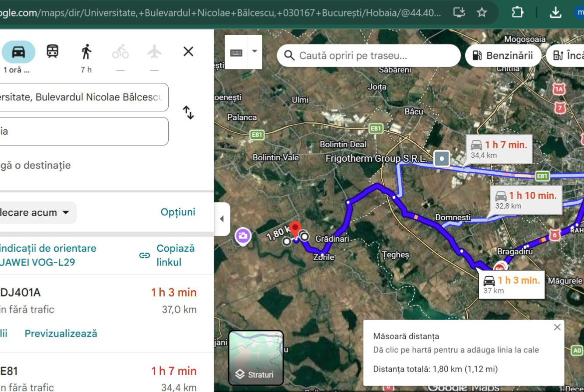Open the departure time dropdown
584x392 pixels.
click(37, 212)
